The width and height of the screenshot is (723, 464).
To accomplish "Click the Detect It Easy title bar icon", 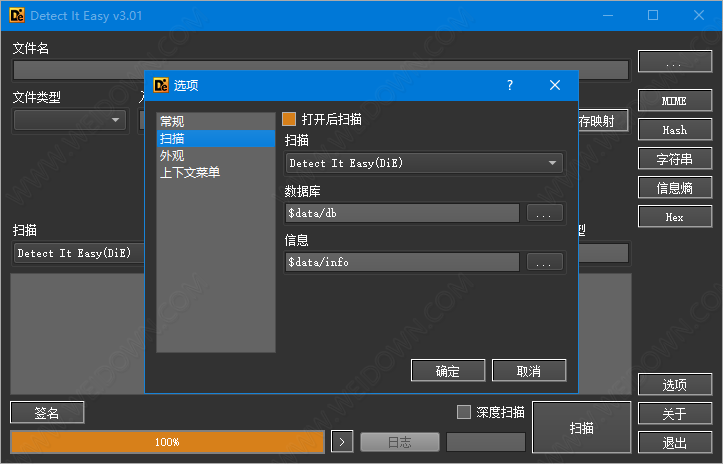I will coord(17,15).
